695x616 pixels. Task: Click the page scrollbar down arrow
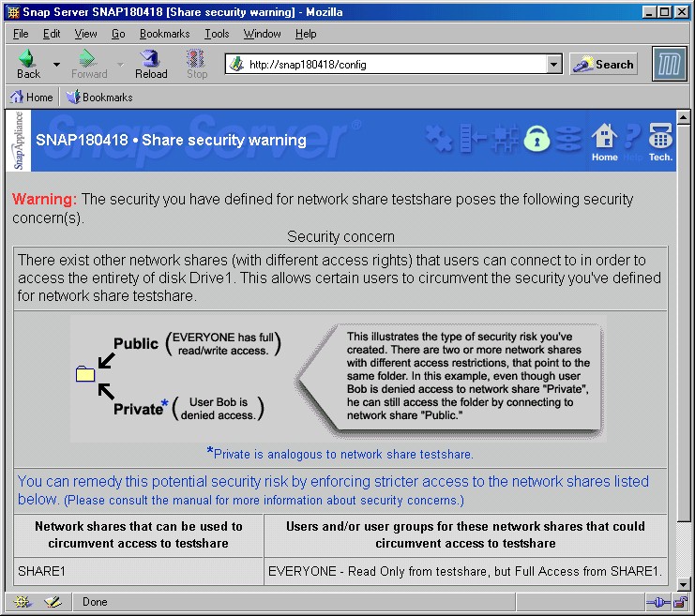[683, 585]
